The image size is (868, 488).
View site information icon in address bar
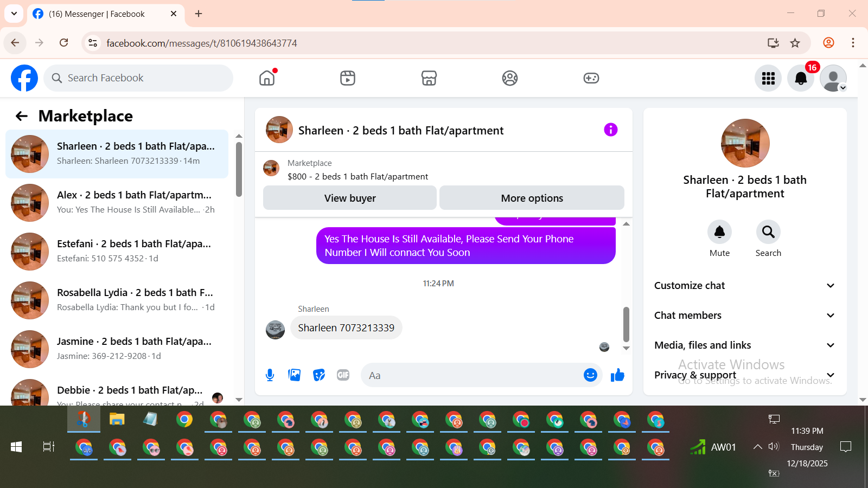coord(93,43)
